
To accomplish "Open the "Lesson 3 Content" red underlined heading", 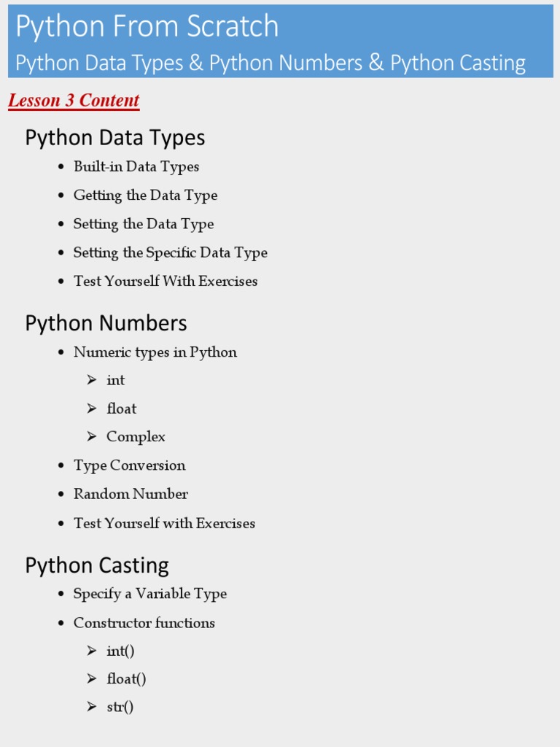I will coord(74,101).
